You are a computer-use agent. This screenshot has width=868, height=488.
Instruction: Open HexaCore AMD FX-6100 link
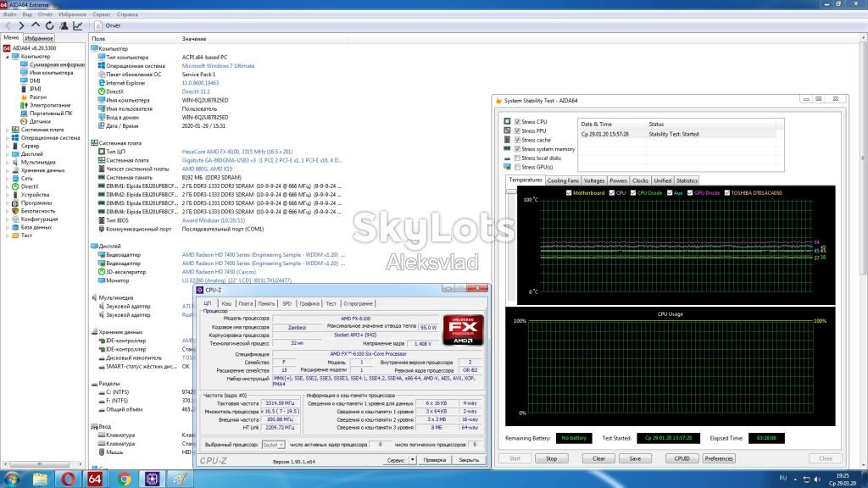pyautogui.click(x=237, y=152)
